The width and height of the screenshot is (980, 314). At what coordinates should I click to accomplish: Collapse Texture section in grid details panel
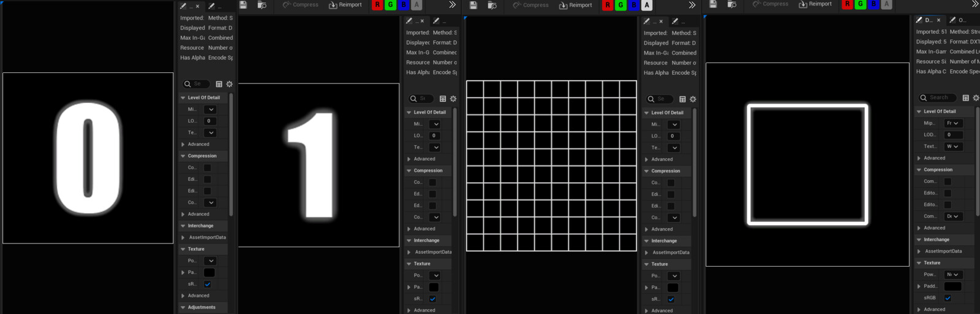(x=646, y=264)
